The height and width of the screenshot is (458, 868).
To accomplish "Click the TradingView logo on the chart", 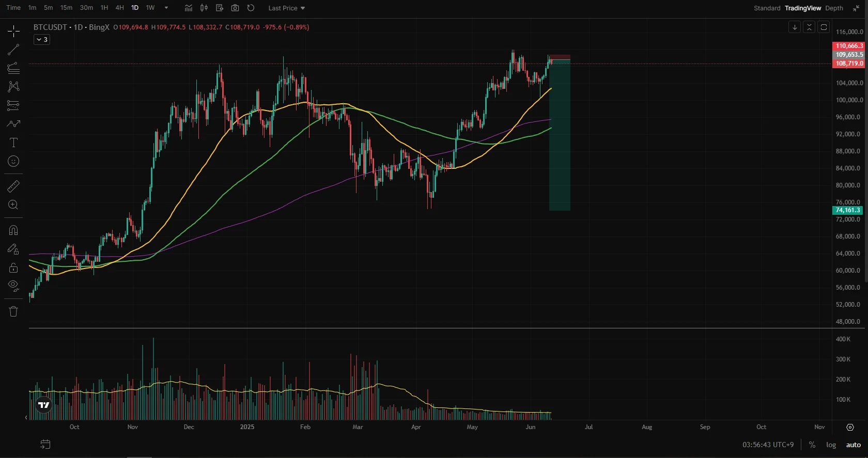I will pyautogui.click(x=44, y=405).
